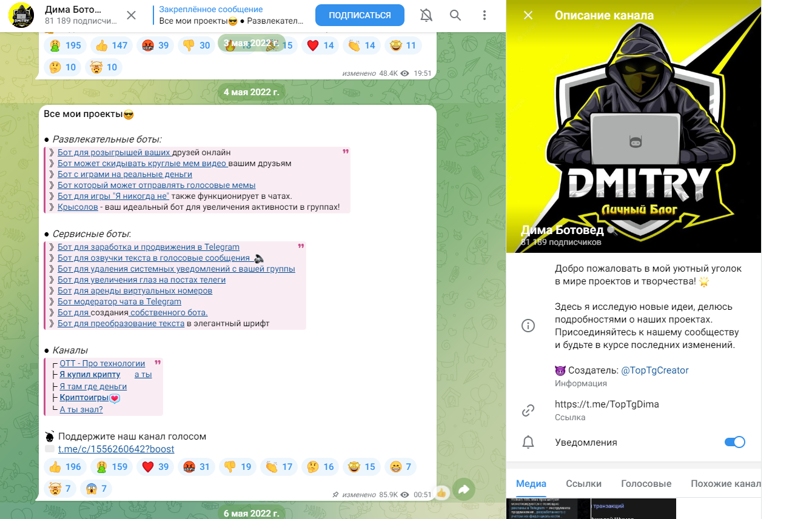Viewport: 812px width, 519px height.
Task: Click the bell icon next to Уведомления
Action: point(528,442)
